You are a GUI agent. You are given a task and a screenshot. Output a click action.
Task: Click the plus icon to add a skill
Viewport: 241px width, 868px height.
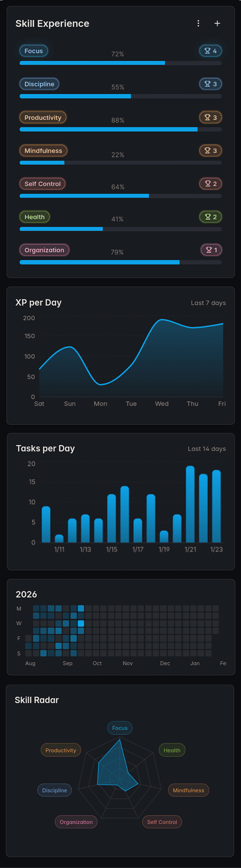point(217,23)
